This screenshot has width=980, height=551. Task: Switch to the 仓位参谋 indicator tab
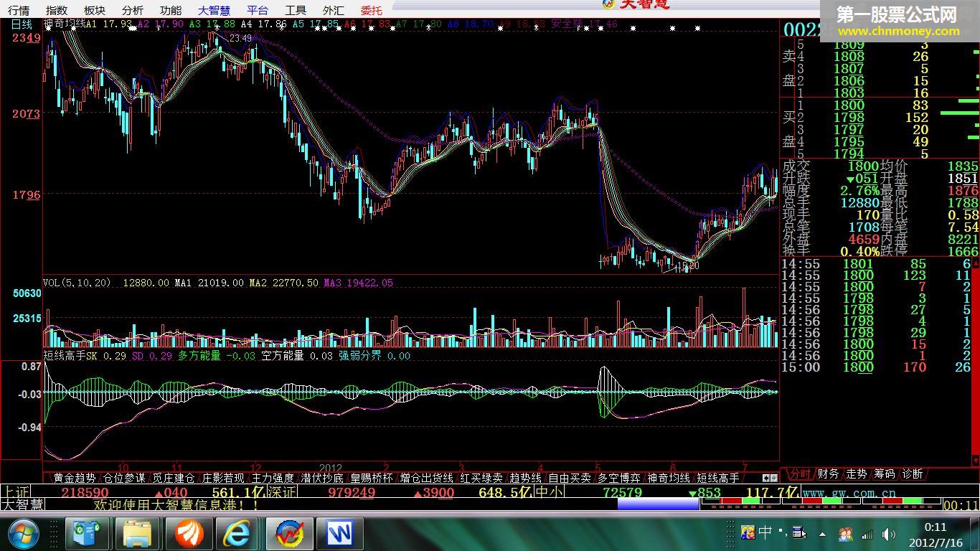click(x=123, y=477)
